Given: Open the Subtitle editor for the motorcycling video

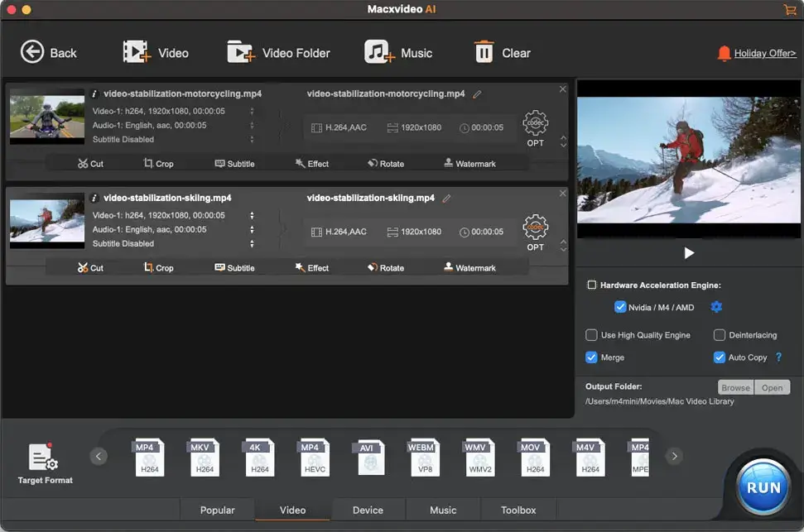Looking at the screenshot, I should [234, 163].
